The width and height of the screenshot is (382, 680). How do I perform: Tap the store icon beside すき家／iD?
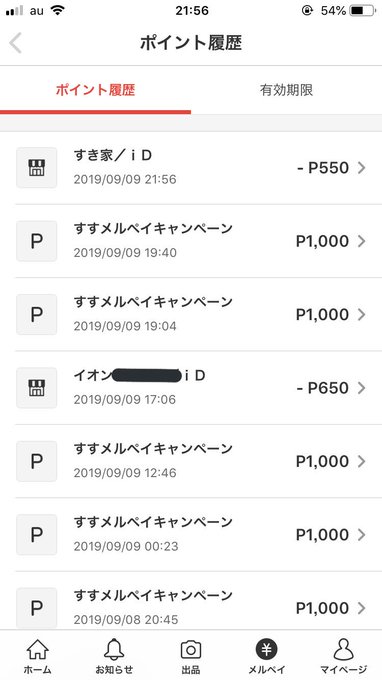pyautogui.click(x=36, y=167)
